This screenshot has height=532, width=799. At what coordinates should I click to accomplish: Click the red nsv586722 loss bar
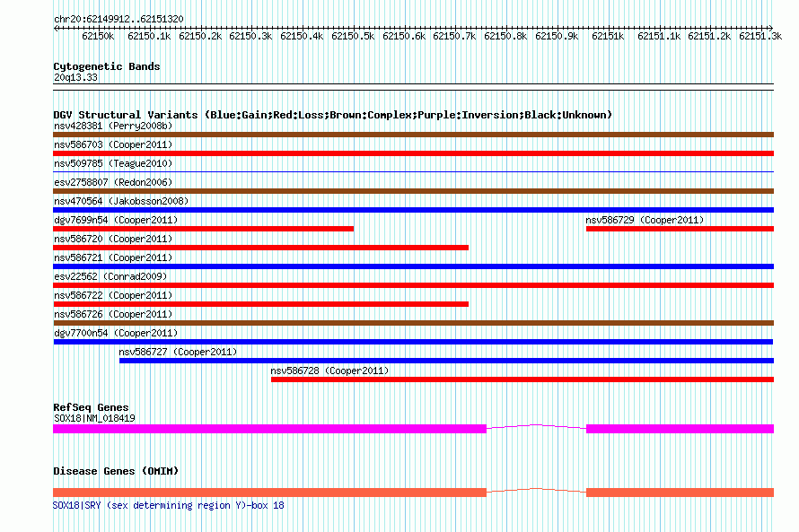pos(261,304)
